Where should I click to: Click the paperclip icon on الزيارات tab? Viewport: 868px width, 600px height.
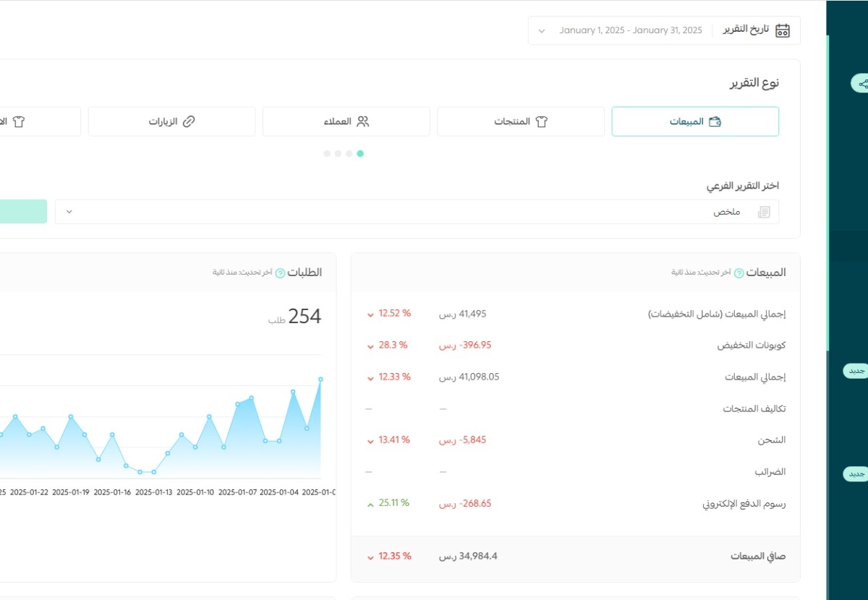(190, 121)
